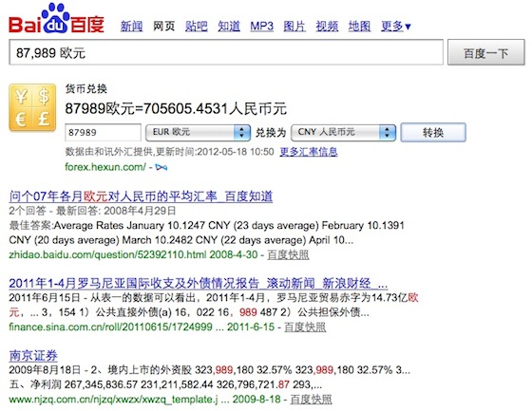The image size is (532, 411).
Task: Open the 新闻 tab
Action: pyautogui.click(x=132, y=27)
